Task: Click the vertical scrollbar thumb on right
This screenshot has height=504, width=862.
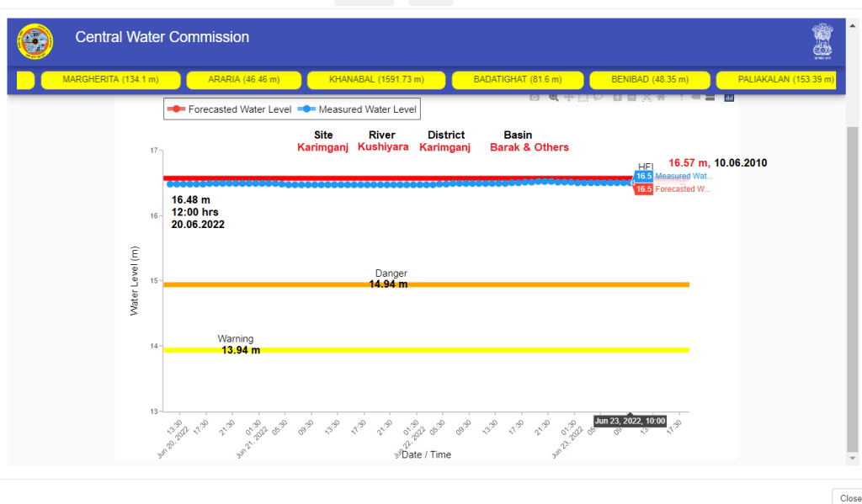Action: click(853, 286)
